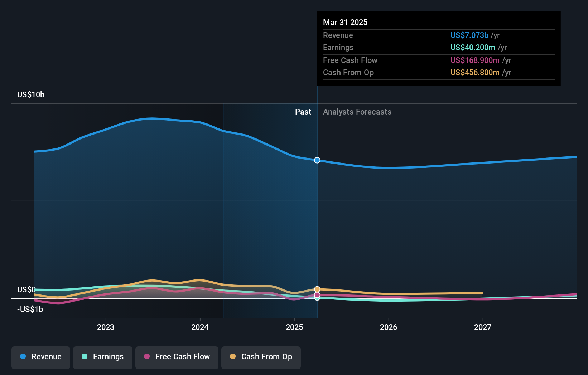Click the 2026 x-axis label
The width and height of the screenshot is (588, 375).
coord(389,327)
